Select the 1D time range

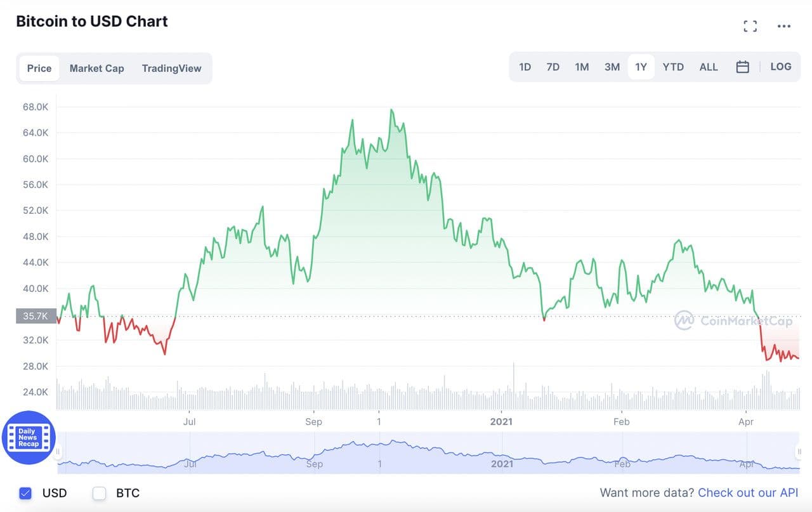[x=525, y=67]
